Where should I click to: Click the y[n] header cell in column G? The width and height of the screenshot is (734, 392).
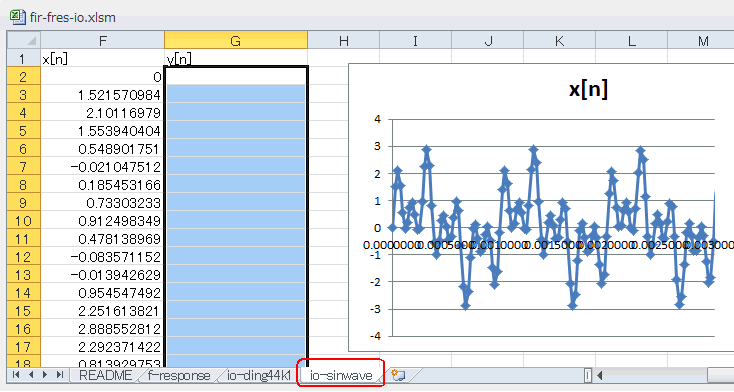coord(236,59)
